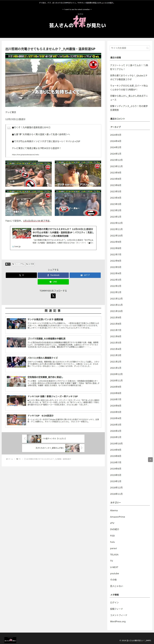Open related article ドッキリGP 始動！新春ジャニーズ

(53, 402)
